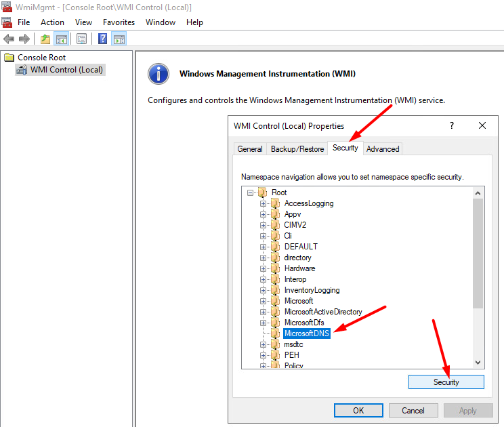Click the Console Root folder icon
Image resolution: width=504 pixels, height=427 pixels.
pyautogui.click(x=9, y=58)
